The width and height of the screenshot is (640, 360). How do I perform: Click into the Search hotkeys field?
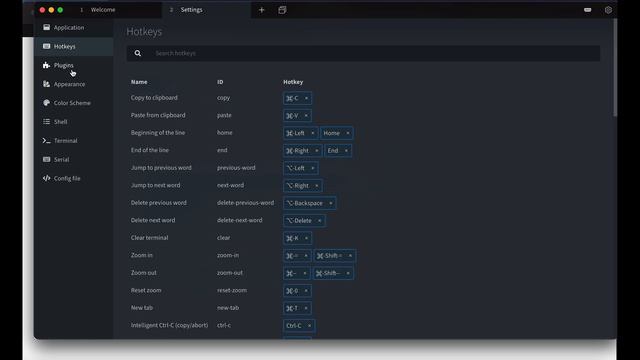click(376, 53)
